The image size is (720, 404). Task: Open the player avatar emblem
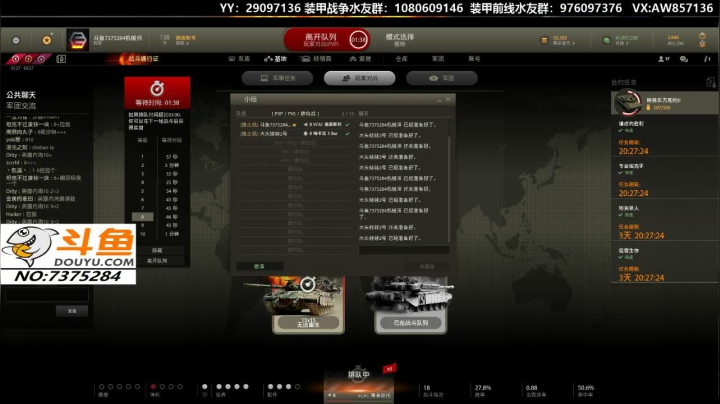point(78,40)
